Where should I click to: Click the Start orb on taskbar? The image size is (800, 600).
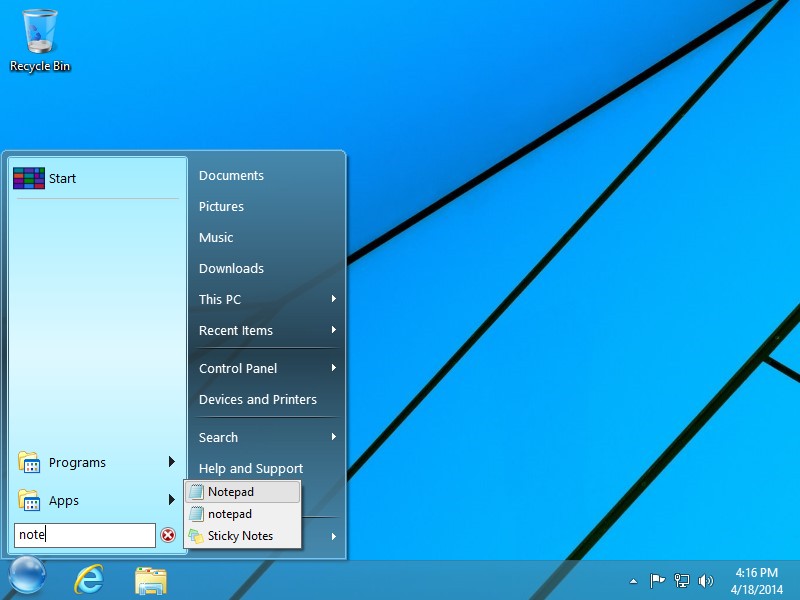27,574
